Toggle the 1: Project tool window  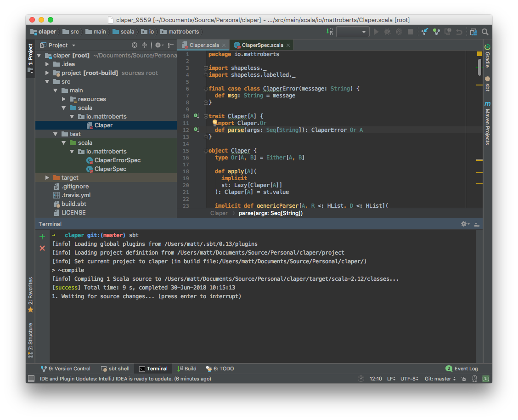point(30,58)
